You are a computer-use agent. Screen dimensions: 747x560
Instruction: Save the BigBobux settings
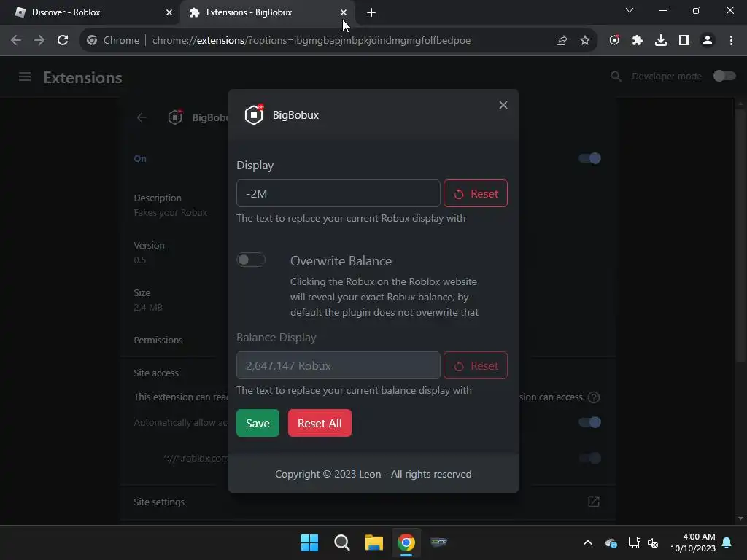[x=258, y=423]
